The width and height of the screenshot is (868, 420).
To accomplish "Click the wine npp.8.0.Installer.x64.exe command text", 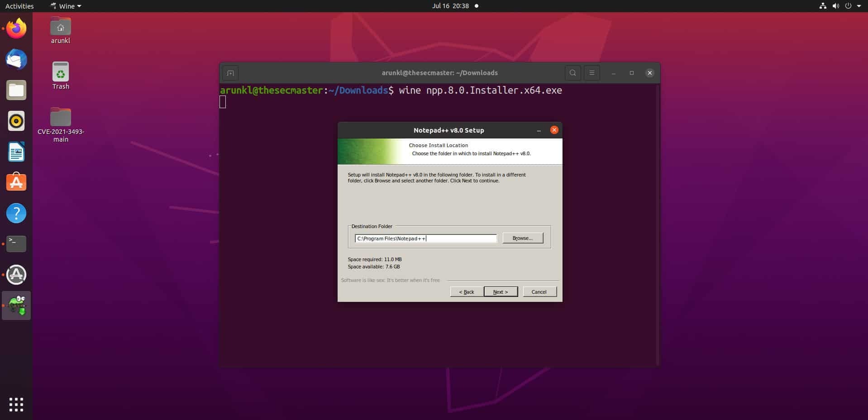I will pyautogui.click(x=480, y=91).
